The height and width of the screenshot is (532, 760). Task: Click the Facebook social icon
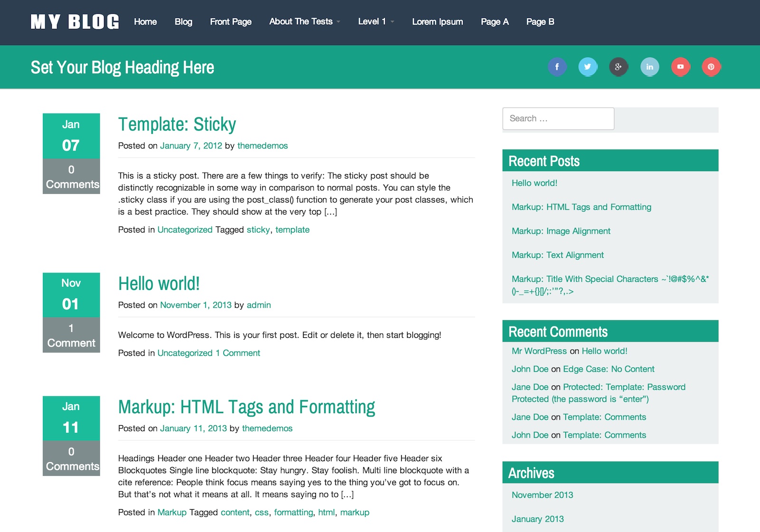tap(557, 67)
